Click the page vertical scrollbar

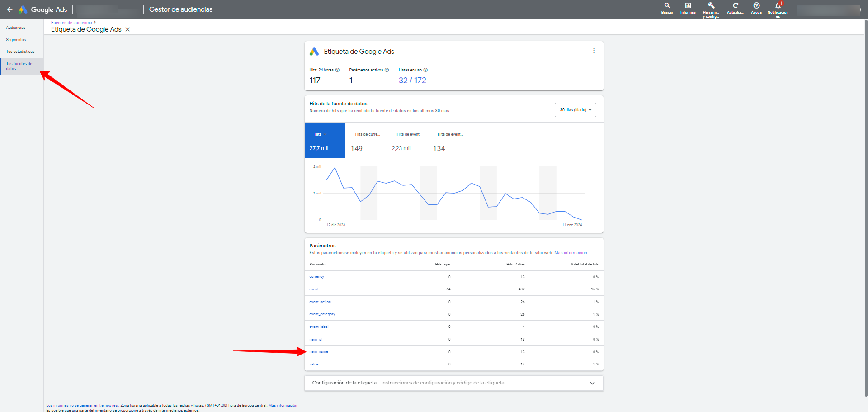click(865, 208)
